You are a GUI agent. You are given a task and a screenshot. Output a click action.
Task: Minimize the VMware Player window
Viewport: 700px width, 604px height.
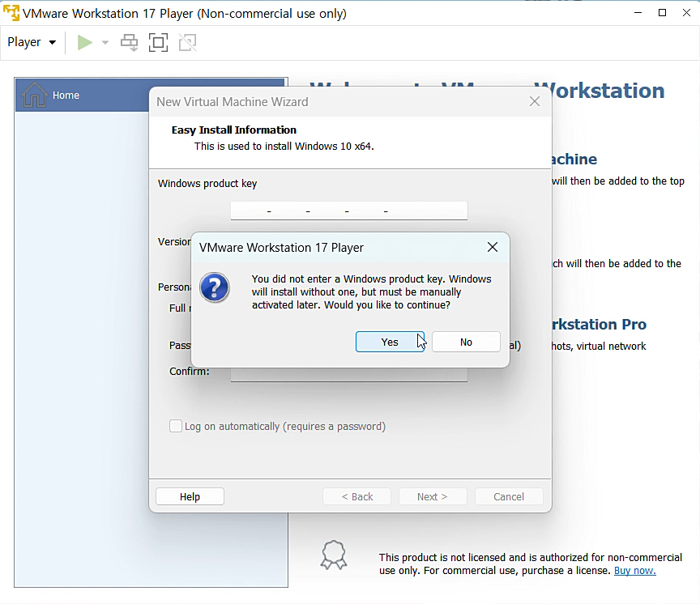pos(638,13)
